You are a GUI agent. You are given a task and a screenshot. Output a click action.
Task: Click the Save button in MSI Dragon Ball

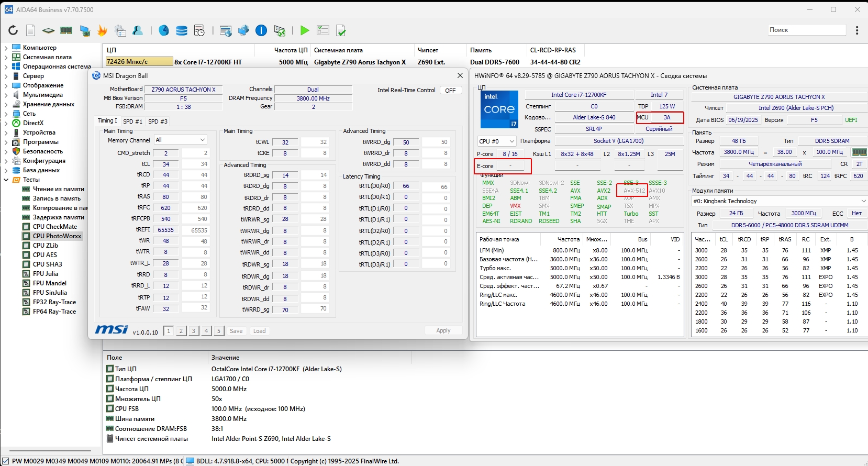(x=236, y=331)
